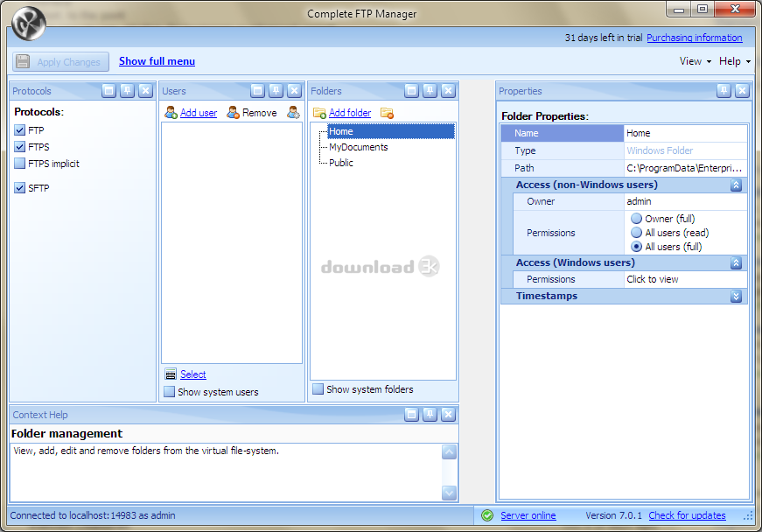This screenshot has width=762, height=532.
Task: Open the Help dropdown menu
Action: coord(734,61)
